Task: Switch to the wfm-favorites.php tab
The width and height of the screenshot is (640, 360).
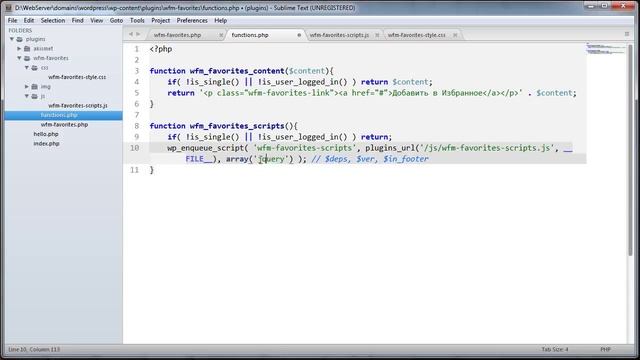Action: [178, 35]
